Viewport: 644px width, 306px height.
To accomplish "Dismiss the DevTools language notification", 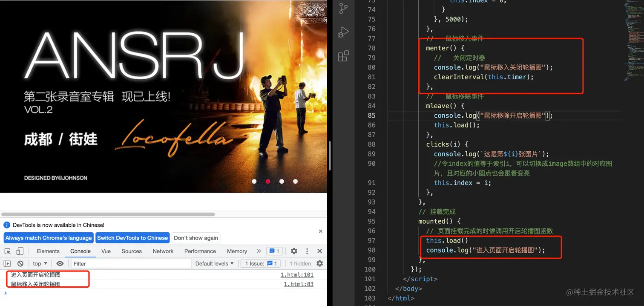I will point(321,231).
